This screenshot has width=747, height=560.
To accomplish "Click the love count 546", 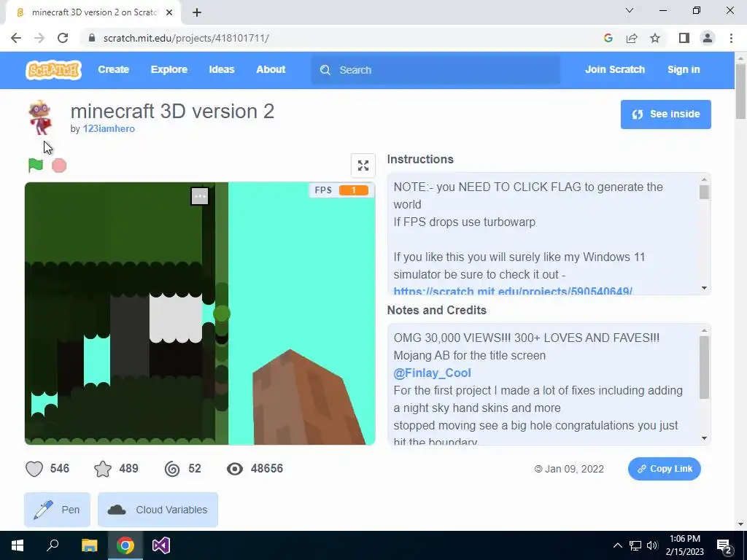I will click(60, 469).
